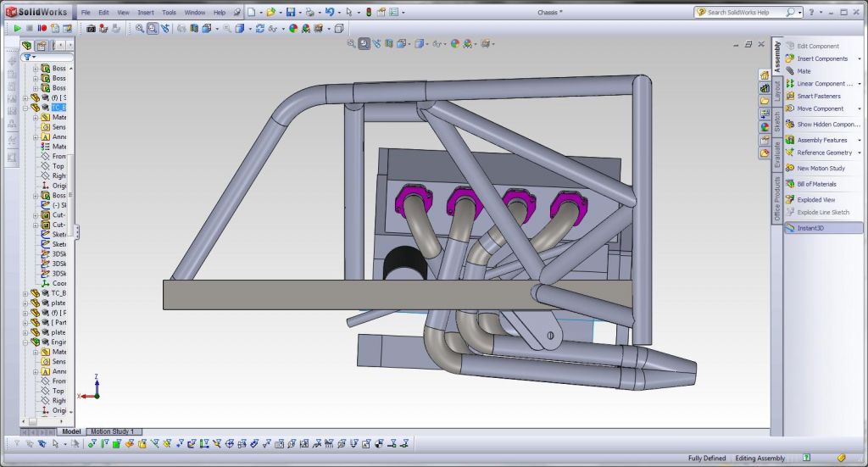Open the Reference Geometry dropdown arrow
Screen dimensions: 868x467
click(x=860, y=153)
